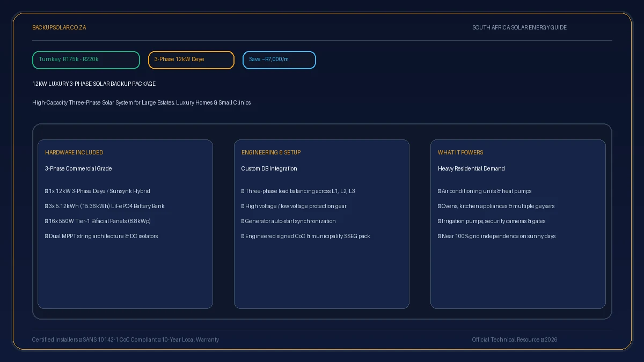Select the 12kW Luxury 3-Phase Solar Backup Package title
644x362 pixels.
94,84
